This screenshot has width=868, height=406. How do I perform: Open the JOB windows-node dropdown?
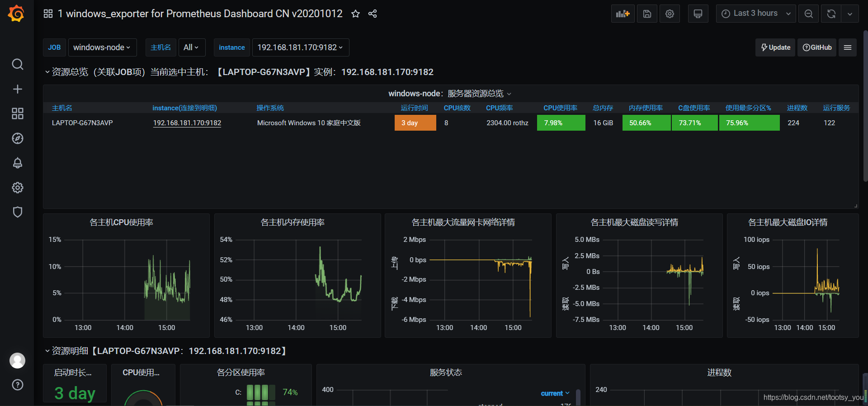coord(102,47)
